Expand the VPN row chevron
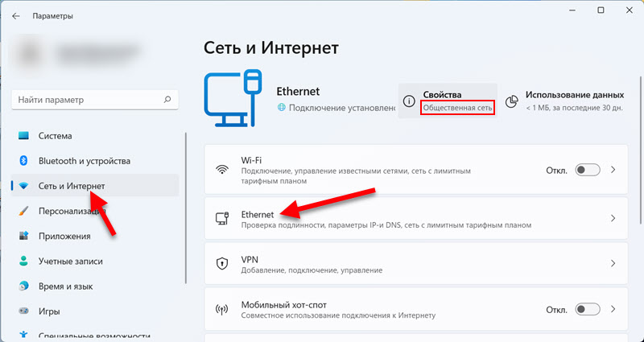Image resolution: width=644 pixels, height=342 pixels. click(613, 263)
